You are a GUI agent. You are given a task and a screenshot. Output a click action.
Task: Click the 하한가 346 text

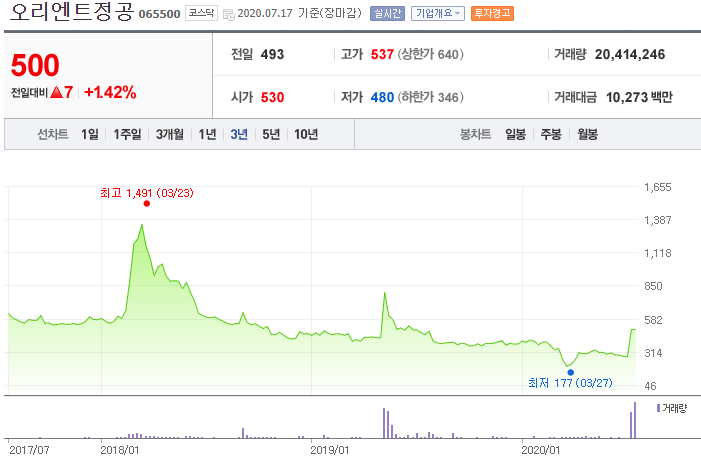point(431,98)
